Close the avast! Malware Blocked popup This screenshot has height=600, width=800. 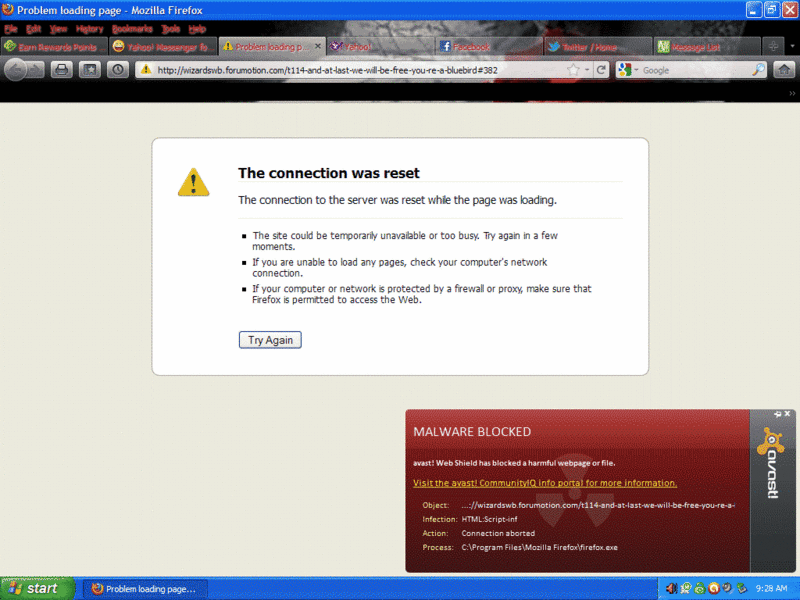pos(787,414)
